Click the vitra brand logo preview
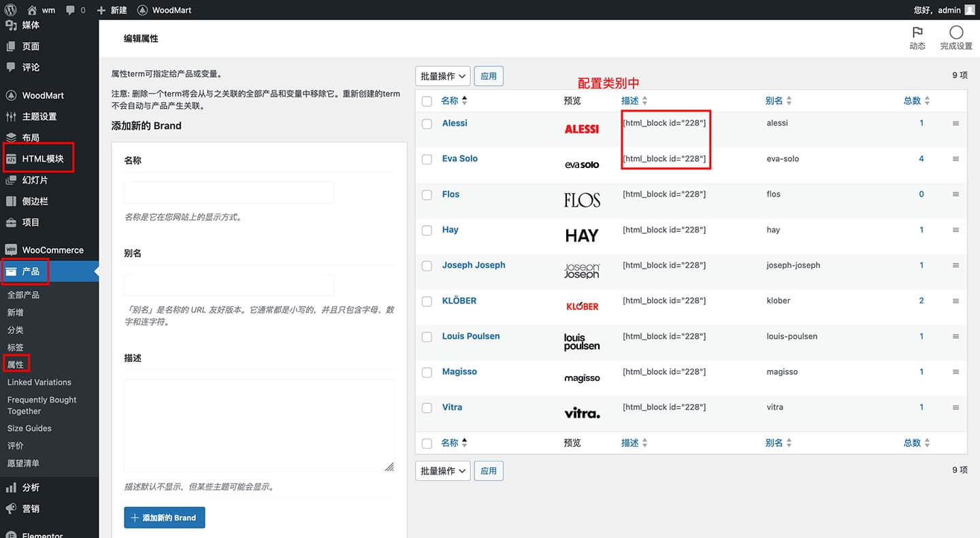The height and width of the screenshot is (538, 980). 582,413
